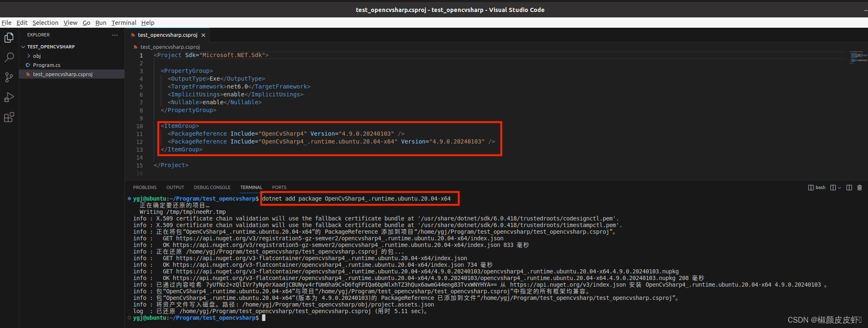The image size is (868, 328).
Task: Click the dotnet add package command text
Action: point(356,199)
